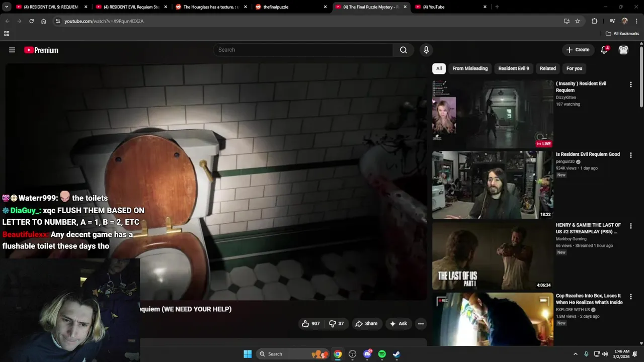The height and width of the screenshot is (362, 644).
Task: Open Discord from the taskbar
Action: 367,354
